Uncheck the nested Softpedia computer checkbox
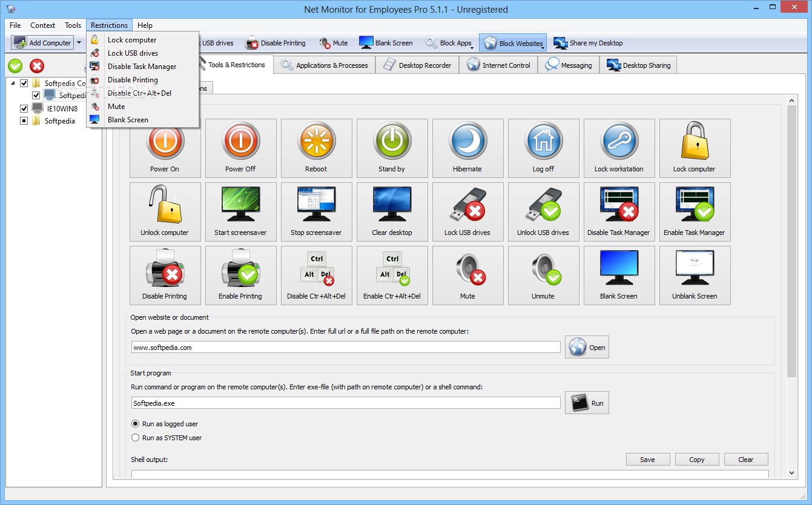Image resolution: width=812 pixels, height=505 pixels. [x=36, y=95]
